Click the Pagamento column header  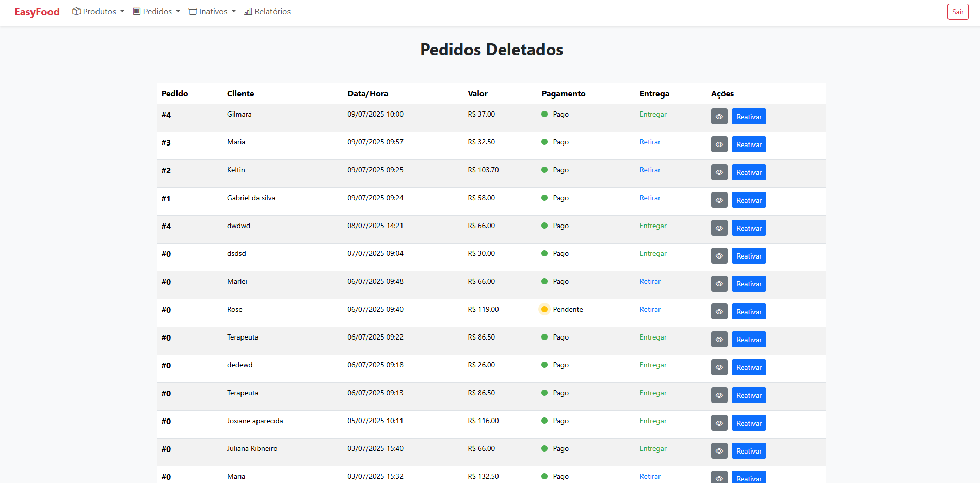(x=564, y=93)
